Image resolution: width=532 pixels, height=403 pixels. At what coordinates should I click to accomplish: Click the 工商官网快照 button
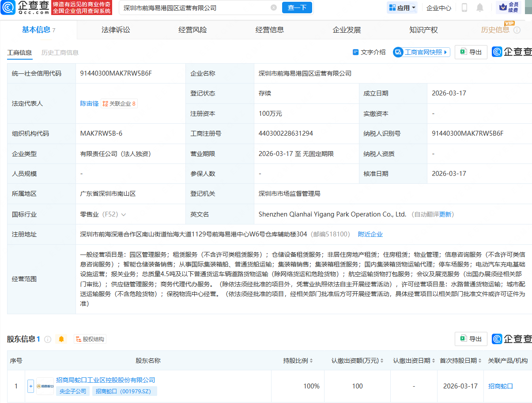point(421,52)
